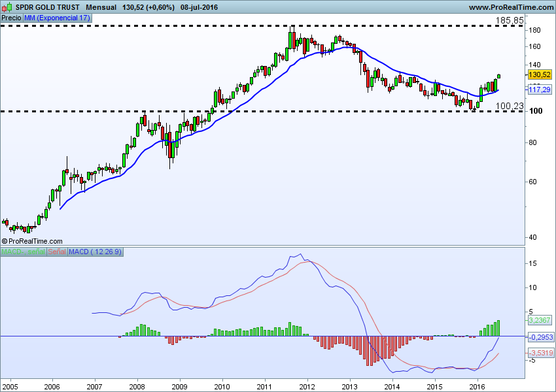Viewport: 556px width, 392px height.
Task: Click 2012 on the time axis
Action: [x=307, y=387]
